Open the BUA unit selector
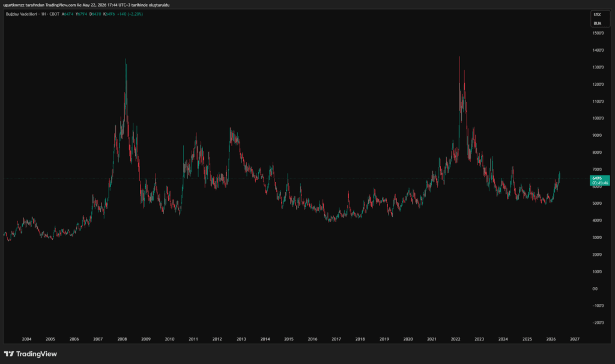The image size is (615, 364). (597, 23)
